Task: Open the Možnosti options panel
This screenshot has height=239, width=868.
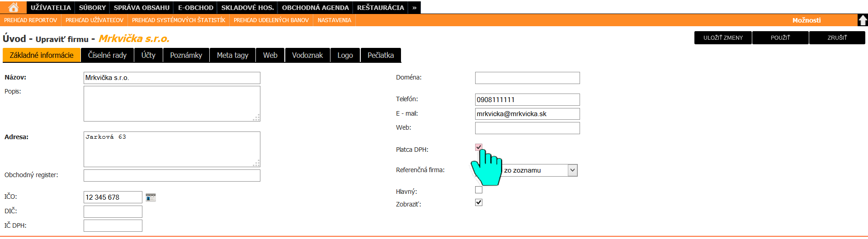Action: [x=806, y=20]
